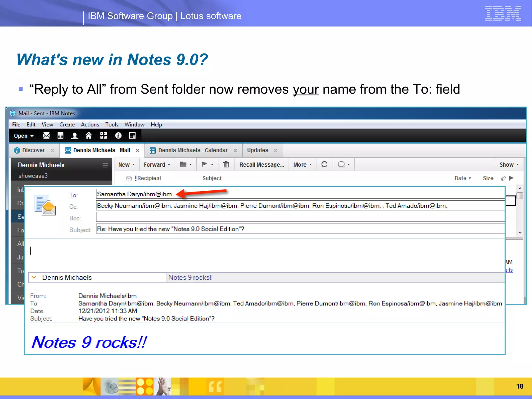Image resolution: width=532 pixels, height=399 pixels.
Task: Collapse the Dennis Michaels quoted message section
Action: (x=34, y=277)
